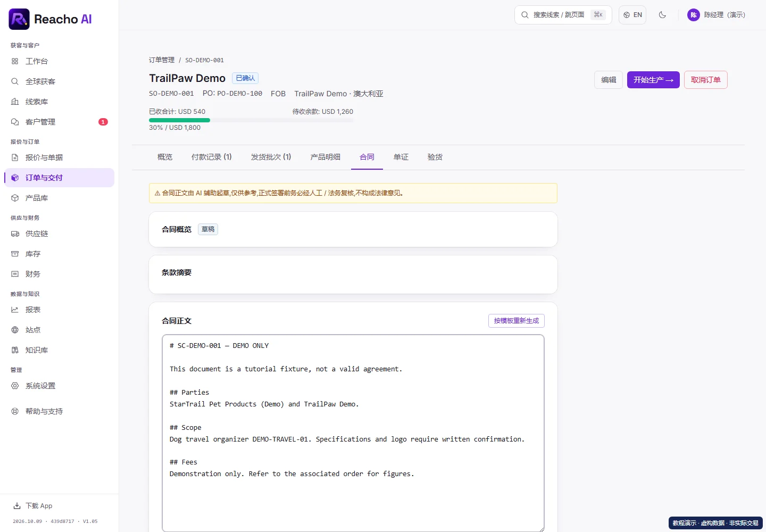Open 线索库 icon in sidebar
The height and width of the screenshot is (532, 766).
pos(15,102)
